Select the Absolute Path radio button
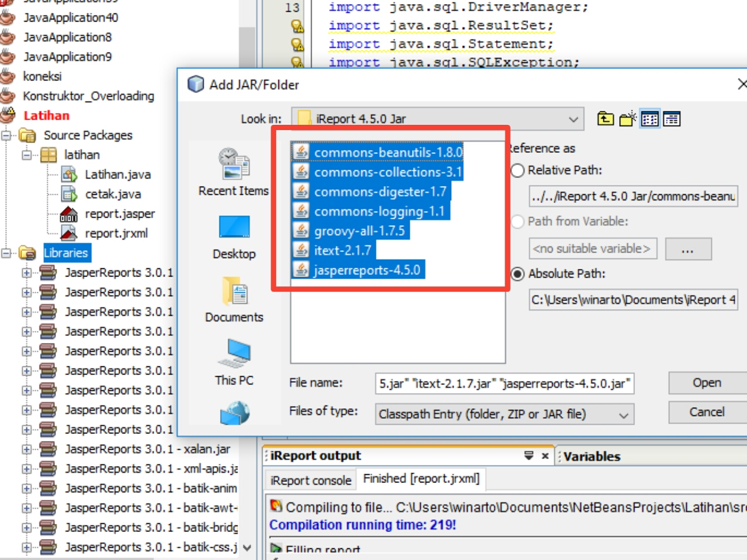 518,274
